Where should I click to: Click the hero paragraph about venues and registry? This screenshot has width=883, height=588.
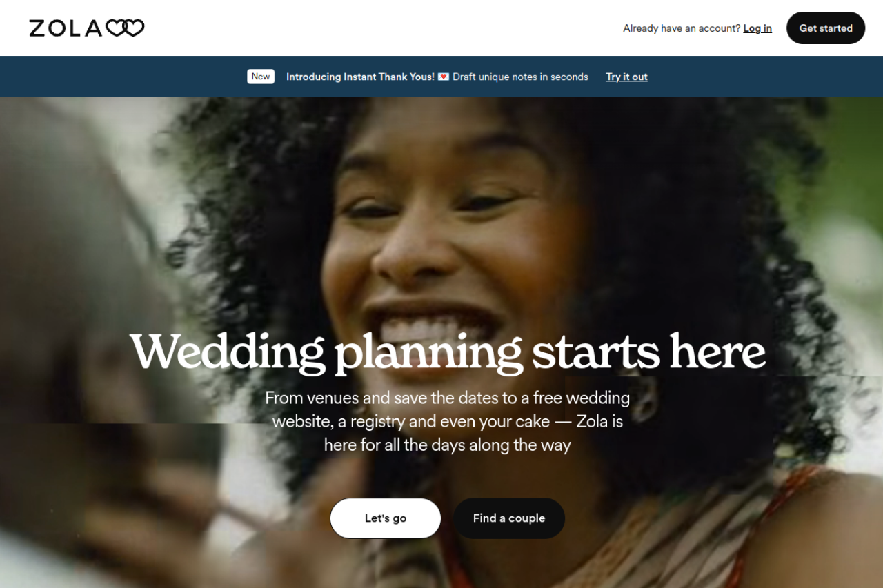point(448,421)
